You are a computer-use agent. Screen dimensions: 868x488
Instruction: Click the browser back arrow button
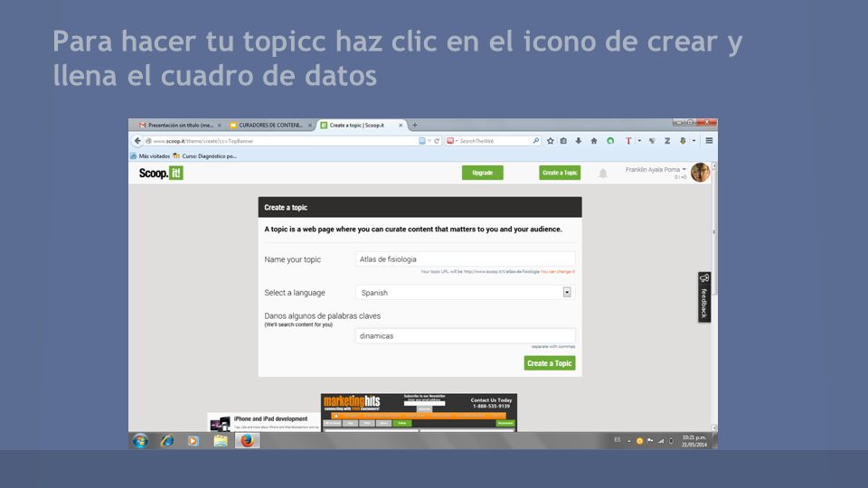tap(137, 141)
